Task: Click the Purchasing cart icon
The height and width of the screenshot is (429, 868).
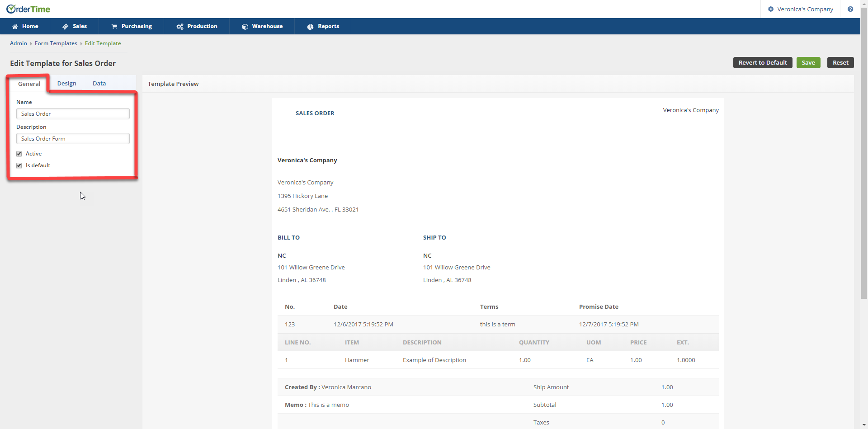Action: pos(114,27)
